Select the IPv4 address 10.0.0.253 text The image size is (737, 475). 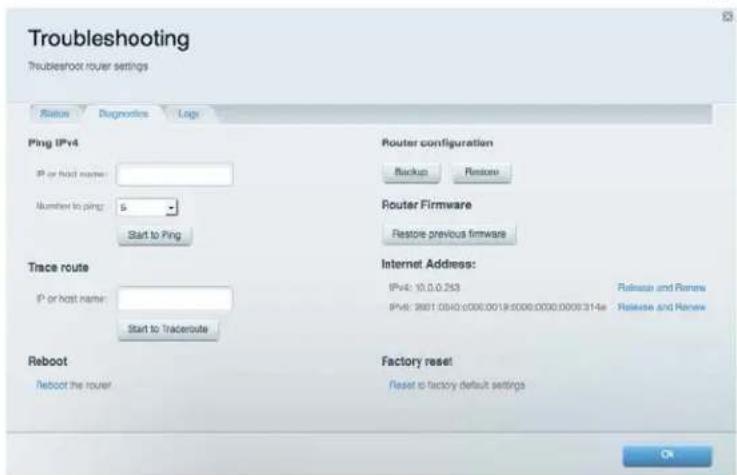pos(438,288)
